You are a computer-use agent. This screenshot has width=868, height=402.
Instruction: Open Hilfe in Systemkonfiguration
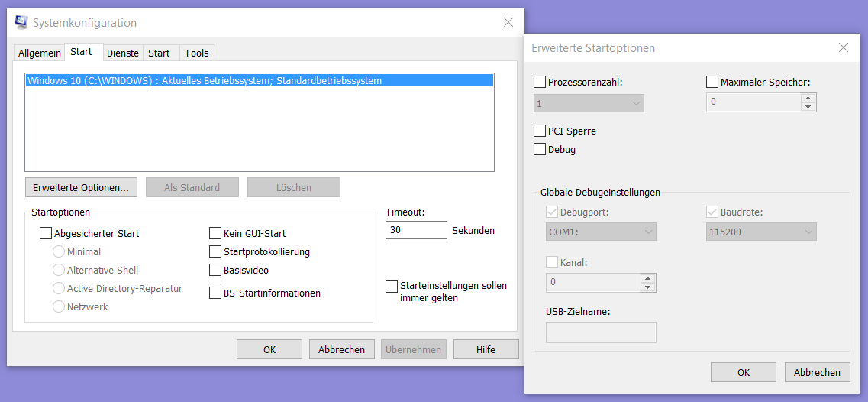point(486,349)
